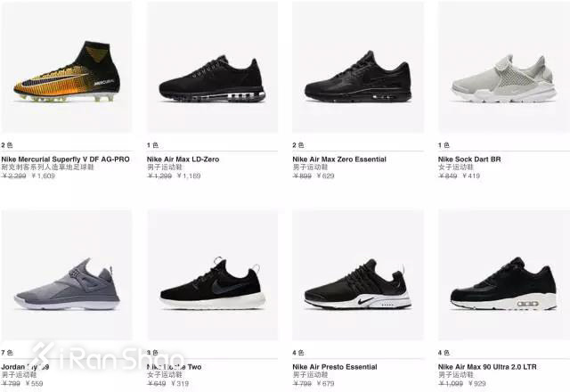Select the black Air Max LD-Zero image

pos(212,68)
